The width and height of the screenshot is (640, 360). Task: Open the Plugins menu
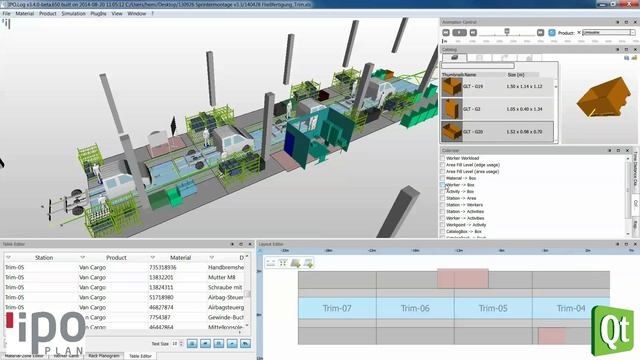click(98, 13)
